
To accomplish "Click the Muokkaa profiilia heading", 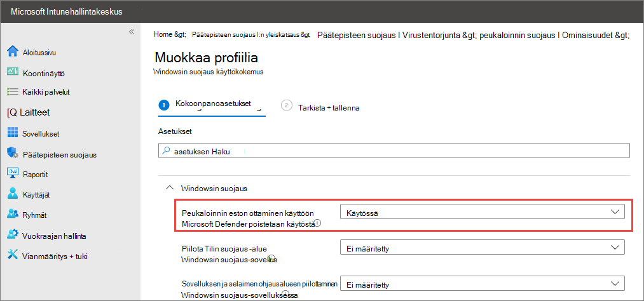I will tap(206, 58).
